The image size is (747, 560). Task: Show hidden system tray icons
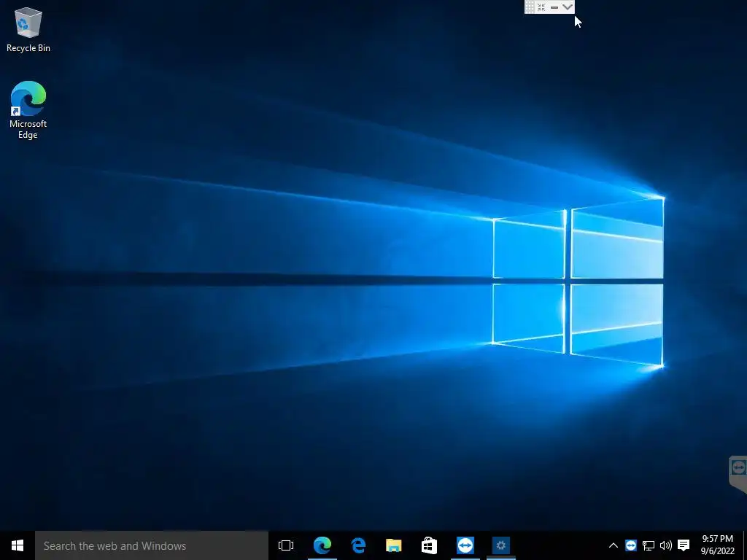click(613, 545)
